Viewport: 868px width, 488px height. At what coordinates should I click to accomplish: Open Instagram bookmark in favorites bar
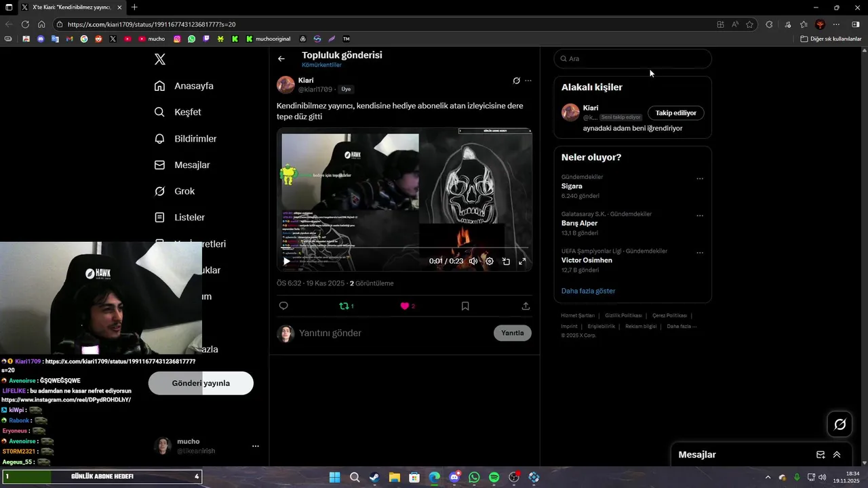click(x=177, y=39)
